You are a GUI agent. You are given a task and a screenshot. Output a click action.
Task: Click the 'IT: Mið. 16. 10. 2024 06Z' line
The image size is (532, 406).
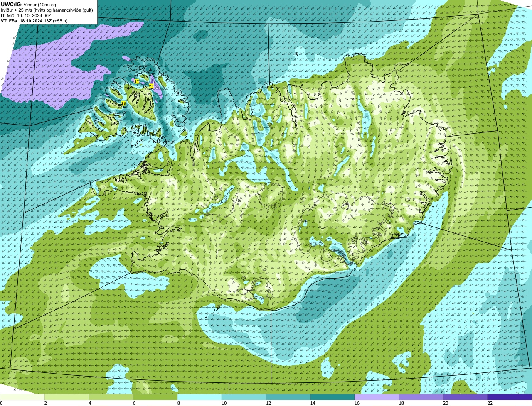pyautogui.click(x=26, y=15)
